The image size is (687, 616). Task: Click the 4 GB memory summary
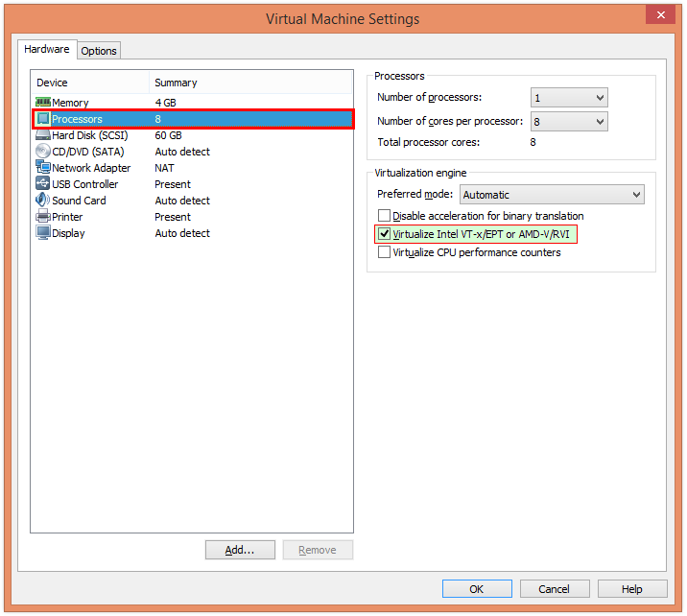[x=166, y=103]
